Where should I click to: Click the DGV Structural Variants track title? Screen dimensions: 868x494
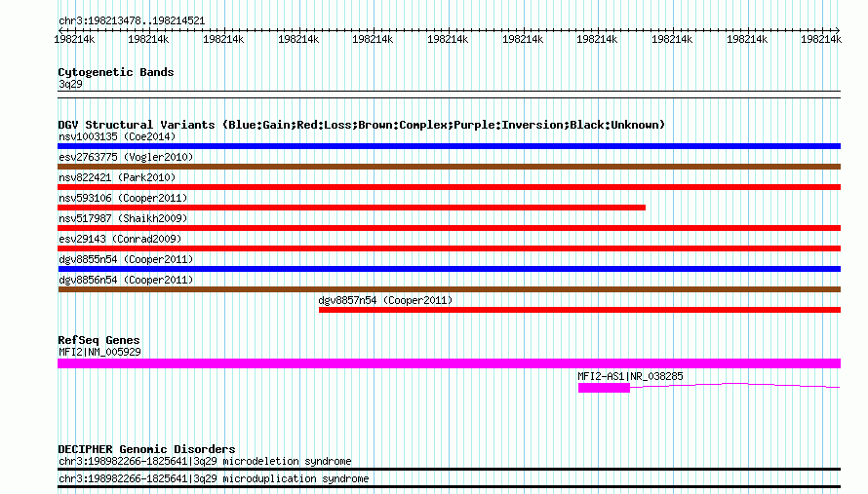[x=361, y=125]
